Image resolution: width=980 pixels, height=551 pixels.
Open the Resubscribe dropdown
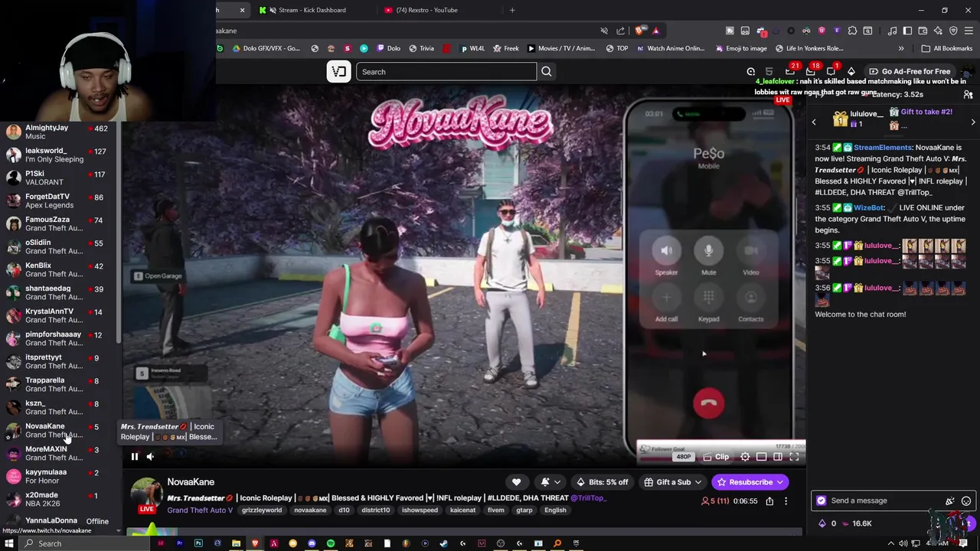click(750, 482)
